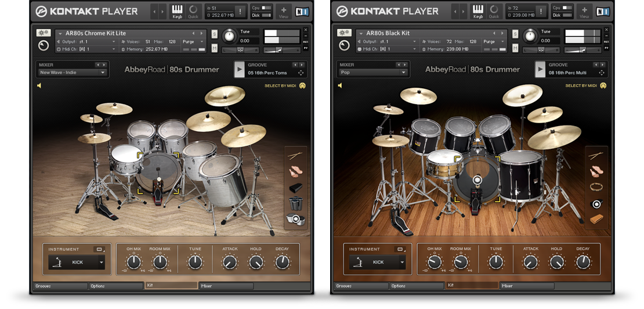Open the KICK instrument dropdown in Black Kit window
Screen dimensions: 644x309
coord(378,262)
